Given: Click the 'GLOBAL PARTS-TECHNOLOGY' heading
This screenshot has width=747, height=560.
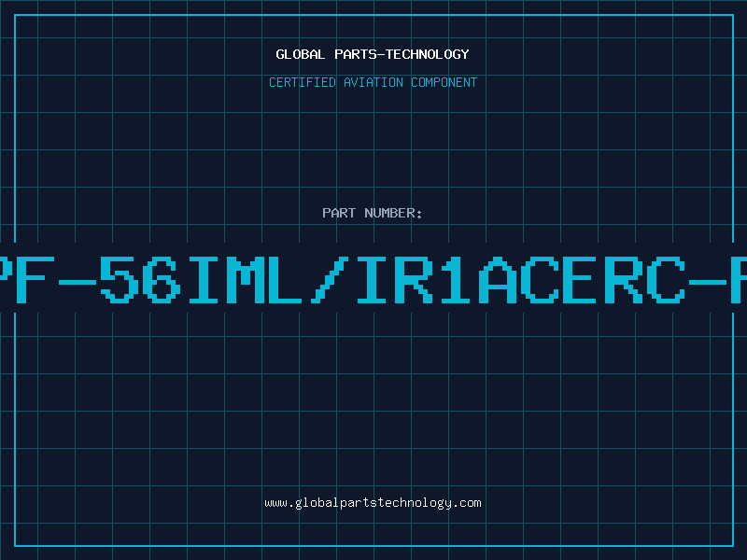Looking at the screenshot, I should tap(373, 54).
